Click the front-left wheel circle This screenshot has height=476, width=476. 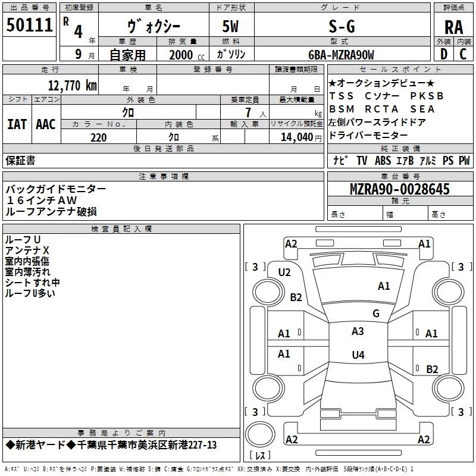point(268,292)
